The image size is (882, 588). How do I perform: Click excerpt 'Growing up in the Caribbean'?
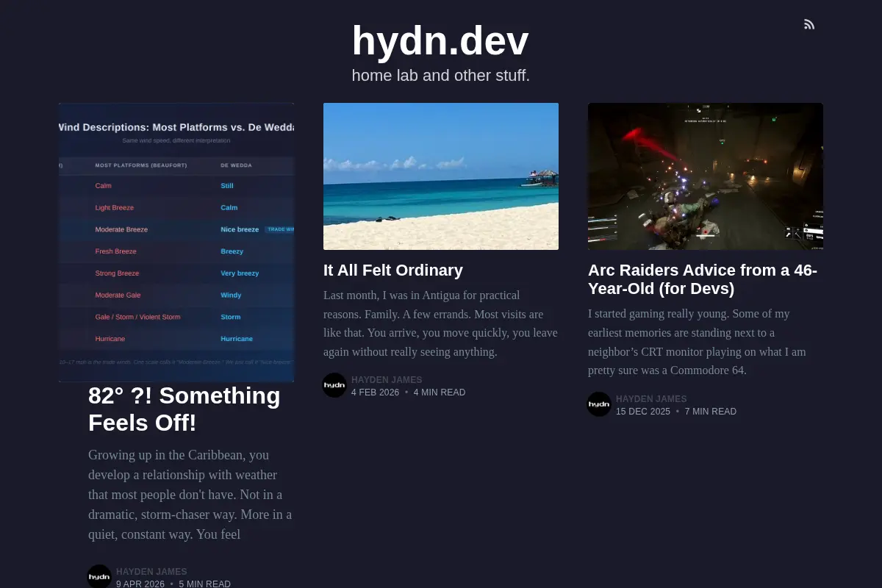190,495
